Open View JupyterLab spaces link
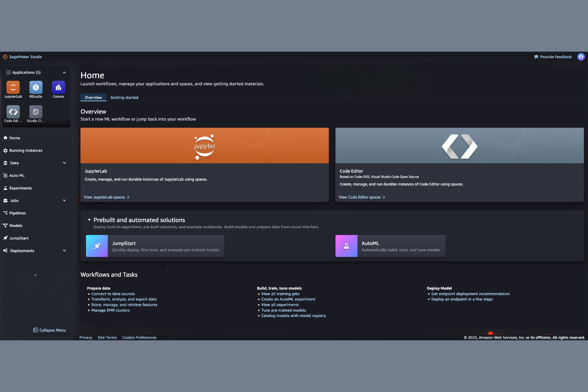 point(106,197)
